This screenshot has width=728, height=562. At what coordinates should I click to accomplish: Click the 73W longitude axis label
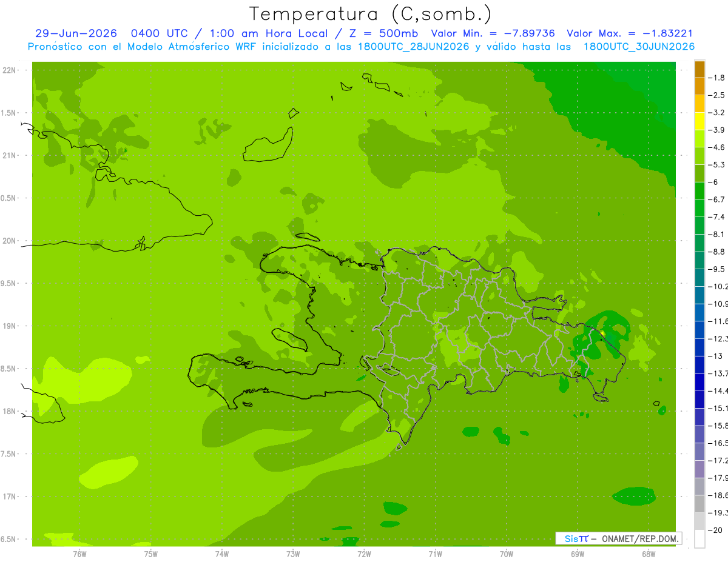click(293, 554)
